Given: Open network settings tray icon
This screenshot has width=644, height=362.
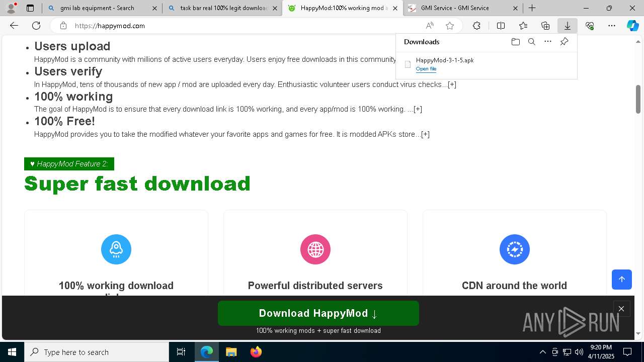Looking at the screenshot, I should point(567,352).
